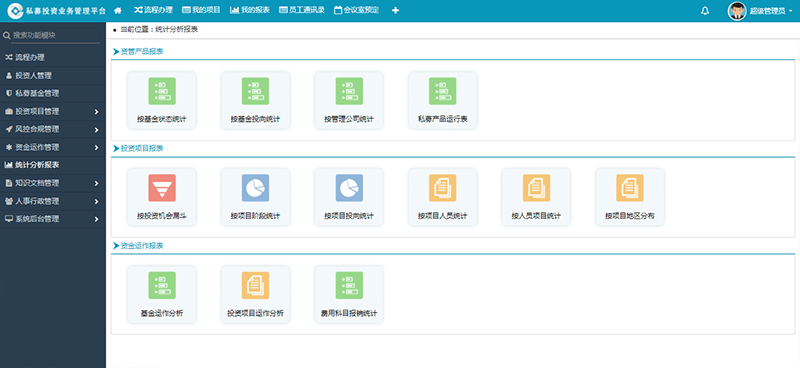
Task: Open the 按投资机会漏斗 funnel icon
Action: [162, 188]
